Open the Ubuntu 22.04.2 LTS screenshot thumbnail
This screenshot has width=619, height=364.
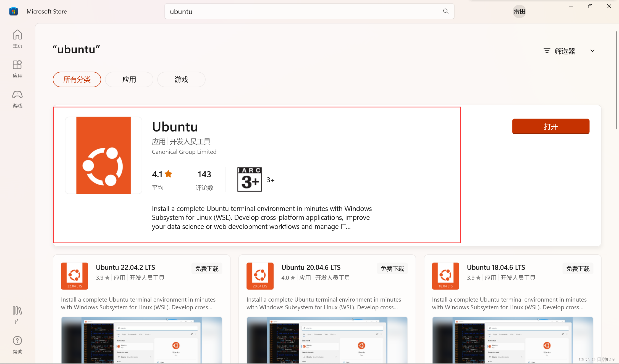pyautogui.click(x=141, y=340)
